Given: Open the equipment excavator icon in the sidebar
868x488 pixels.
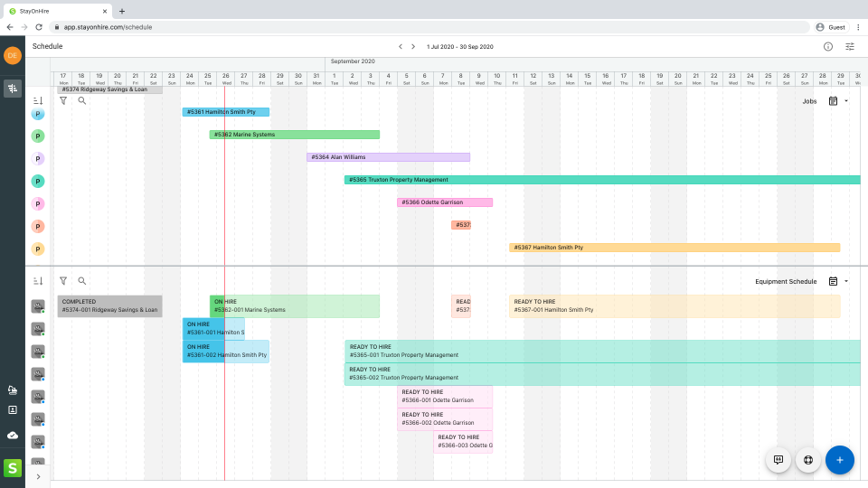Looking at the screenshot, I should (12, 390).
